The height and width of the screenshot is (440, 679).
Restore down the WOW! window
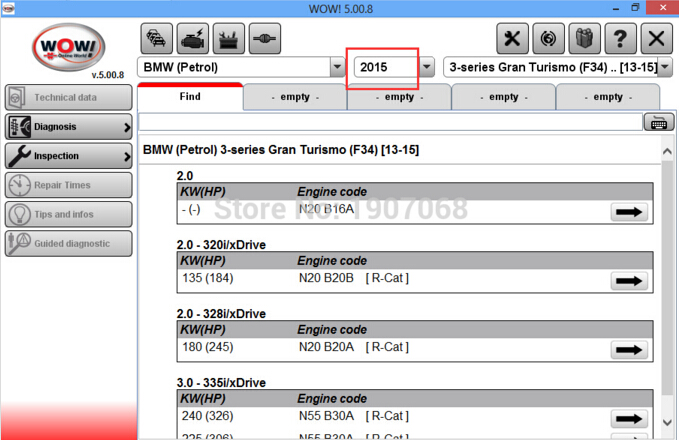(635, 7)
